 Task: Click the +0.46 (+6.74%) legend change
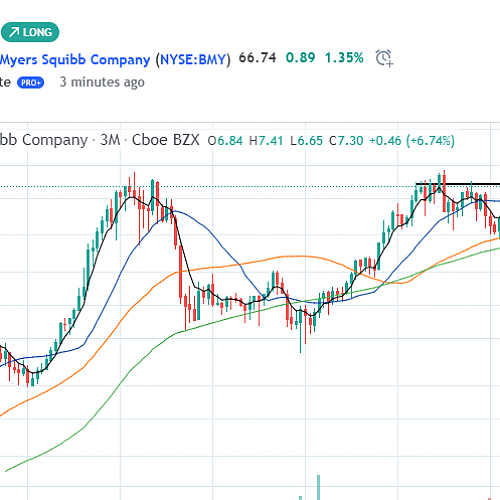[412, 141]
